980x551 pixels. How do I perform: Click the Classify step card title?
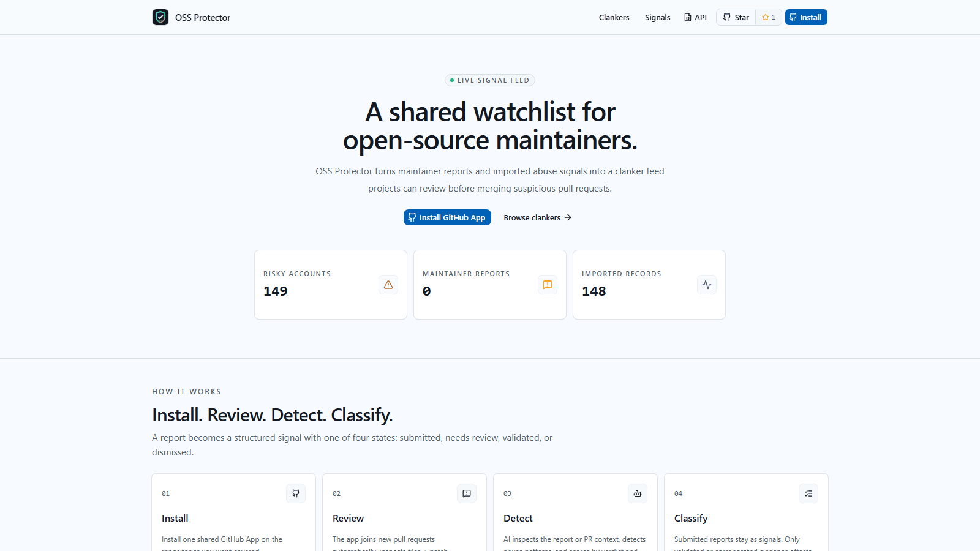[691, 519]
